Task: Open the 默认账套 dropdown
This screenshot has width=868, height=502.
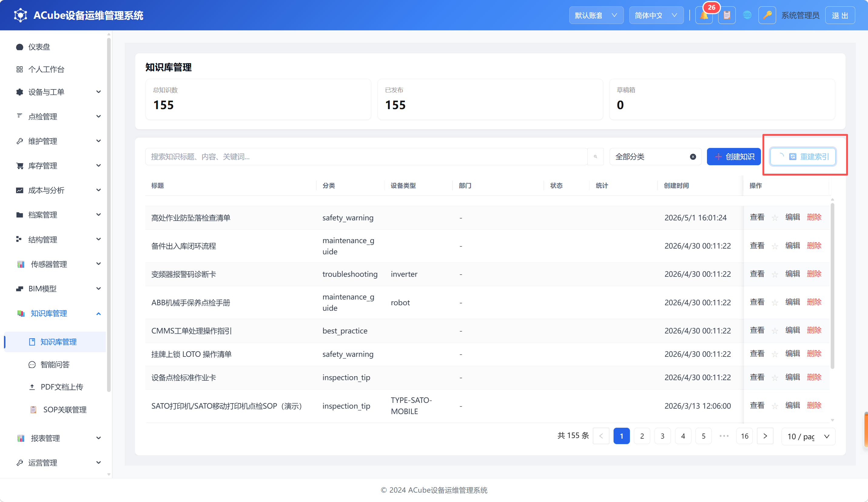Action: click(596, 15)
